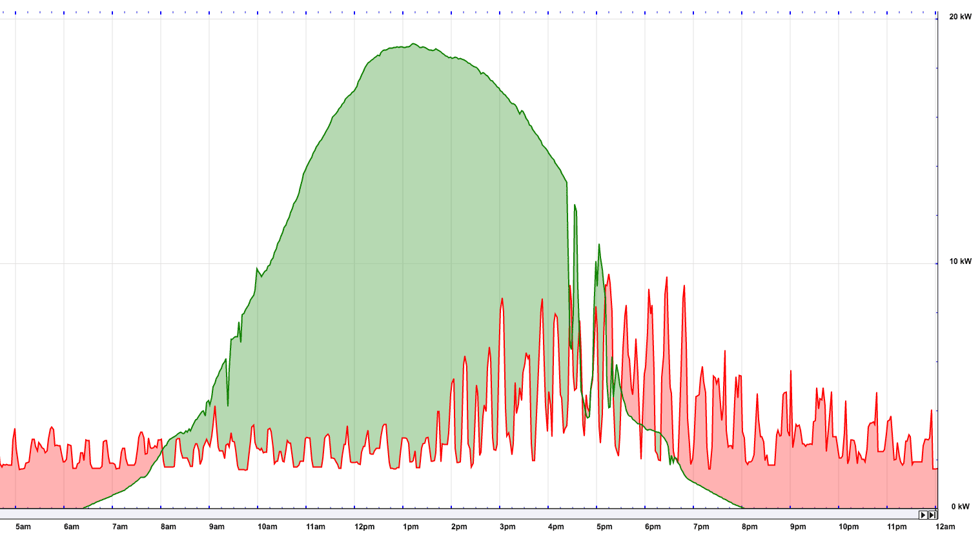The width and height of the screenshot is (980, 539).
Task: Select the 12pm label on time axis
Action: (x=364, y=527)
